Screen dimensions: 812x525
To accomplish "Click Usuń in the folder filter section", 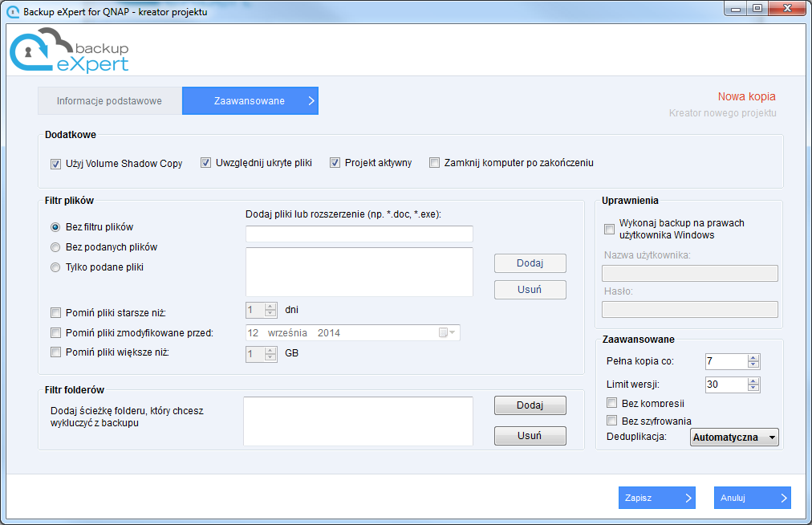I will tap(530, 436).
